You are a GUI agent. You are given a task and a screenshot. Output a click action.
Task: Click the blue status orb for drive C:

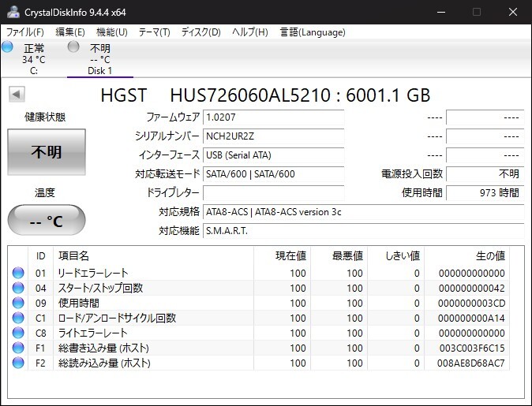click(8, 47)
